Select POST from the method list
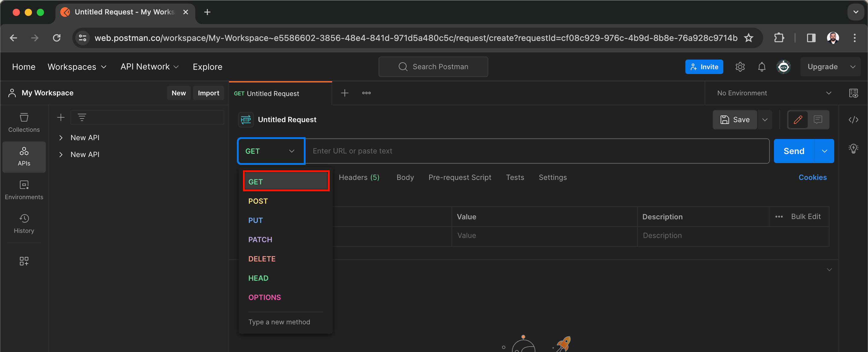868x352 pixels. pos(258,201)
